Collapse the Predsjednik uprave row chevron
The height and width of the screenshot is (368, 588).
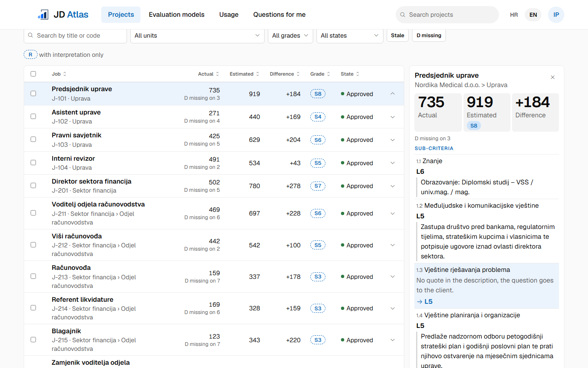[392, 94]
